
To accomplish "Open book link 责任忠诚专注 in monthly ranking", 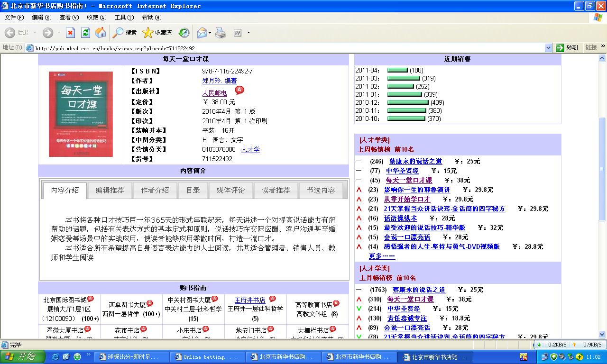I will point(407,318).
